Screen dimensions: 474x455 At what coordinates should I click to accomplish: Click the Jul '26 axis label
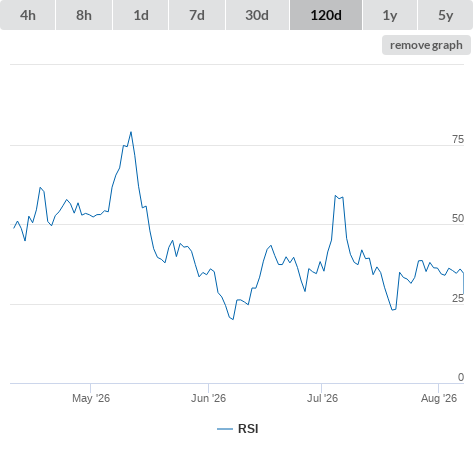coord(322,398)
